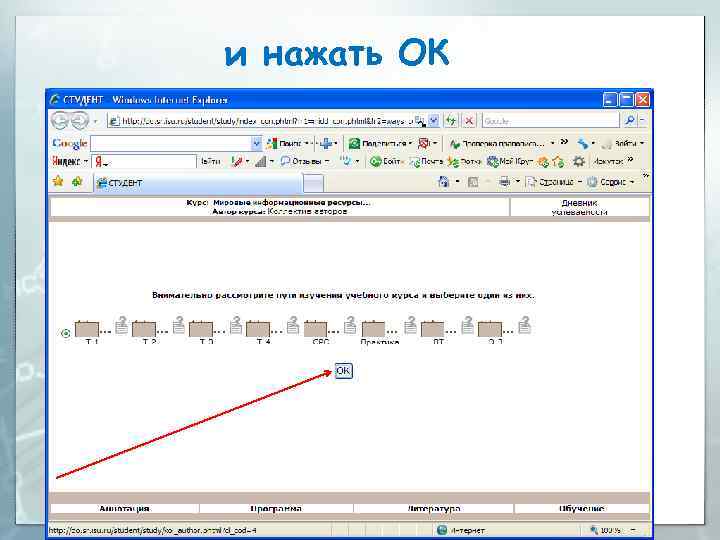The height and width of the screenshot is (540, 720).
Task: Click the browser Forward arrow
Action: point(79,121)
